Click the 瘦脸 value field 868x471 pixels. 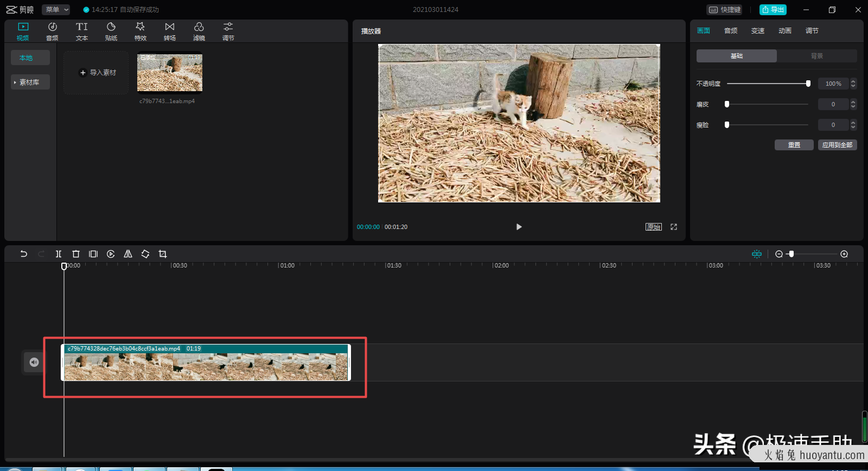click(x=833, y=125)
